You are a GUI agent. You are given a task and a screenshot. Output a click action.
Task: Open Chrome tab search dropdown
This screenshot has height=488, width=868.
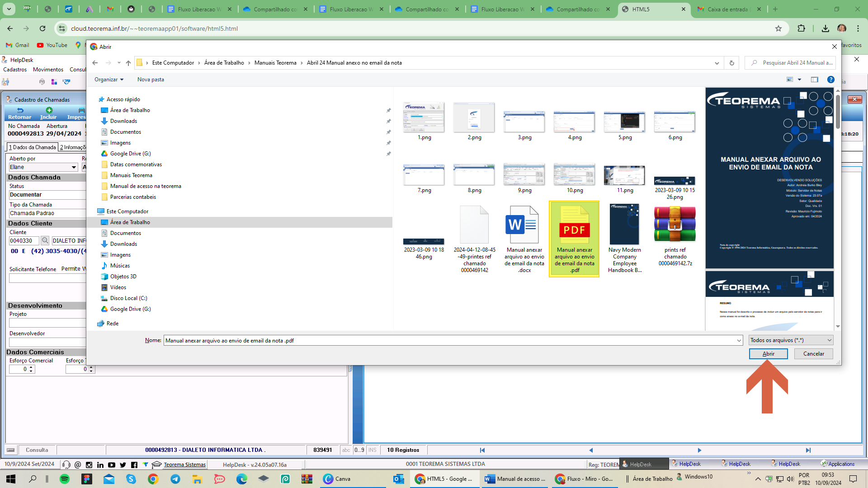pos(9,9)
